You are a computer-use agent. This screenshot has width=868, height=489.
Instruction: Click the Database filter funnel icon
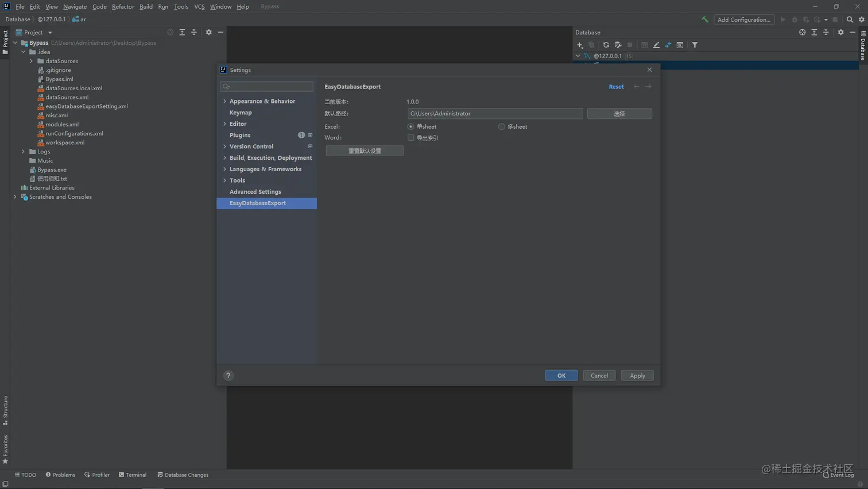(x=695, y=45)
